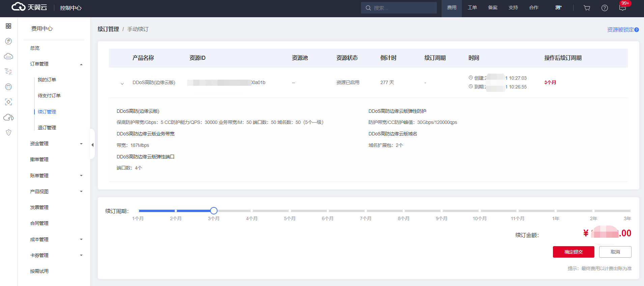Open the 工单 top menu

coord(472,7)
